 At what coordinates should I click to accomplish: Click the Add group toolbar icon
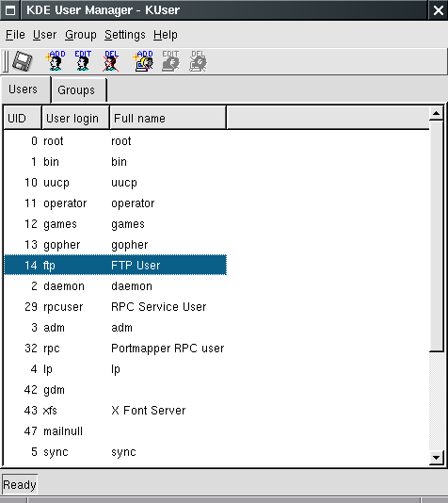pos(143,60)
